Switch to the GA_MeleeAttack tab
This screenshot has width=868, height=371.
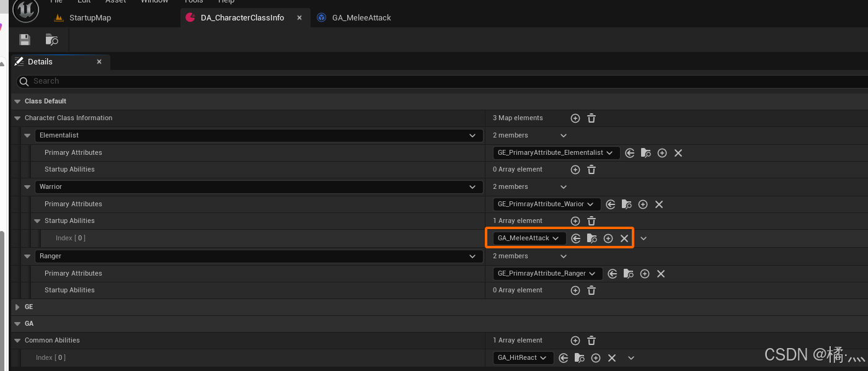point(355,17)
